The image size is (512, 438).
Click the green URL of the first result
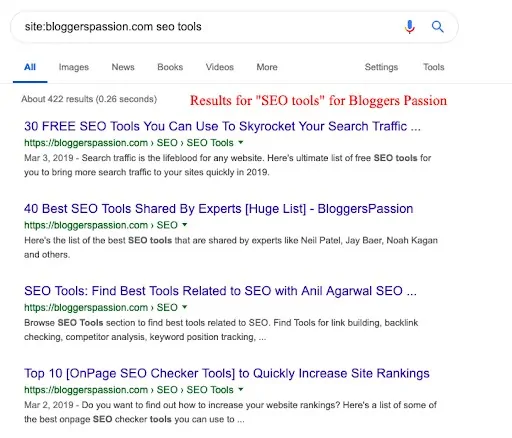[129, 143]
